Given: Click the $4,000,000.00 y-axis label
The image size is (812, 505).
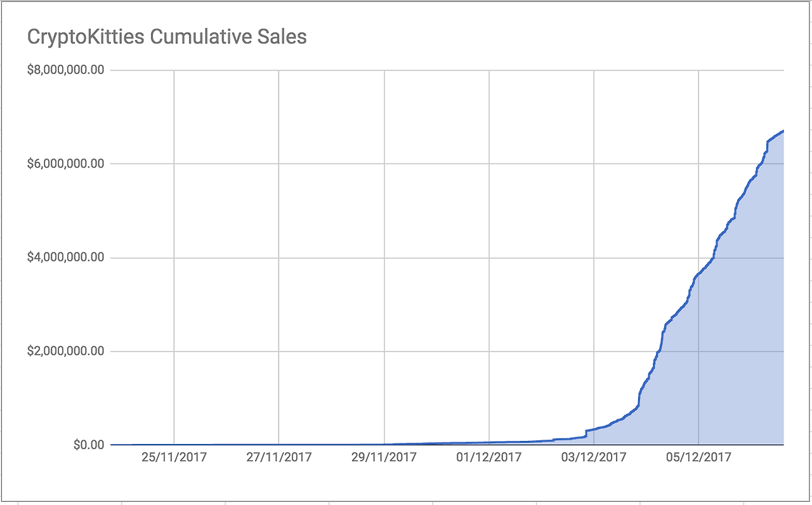Looking at the screenshot, I should pos(65,258).
